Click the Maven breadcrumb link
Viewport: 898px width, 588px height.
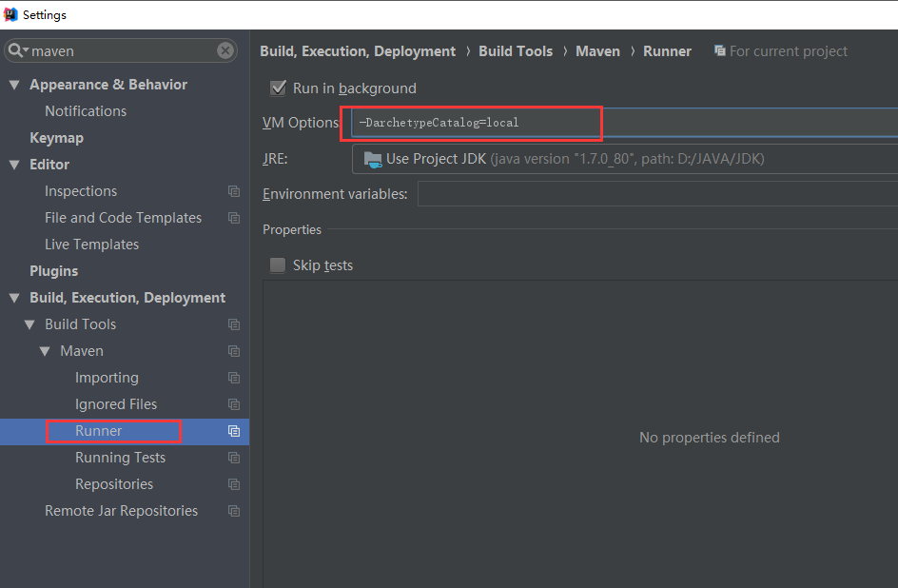point(597,51)
